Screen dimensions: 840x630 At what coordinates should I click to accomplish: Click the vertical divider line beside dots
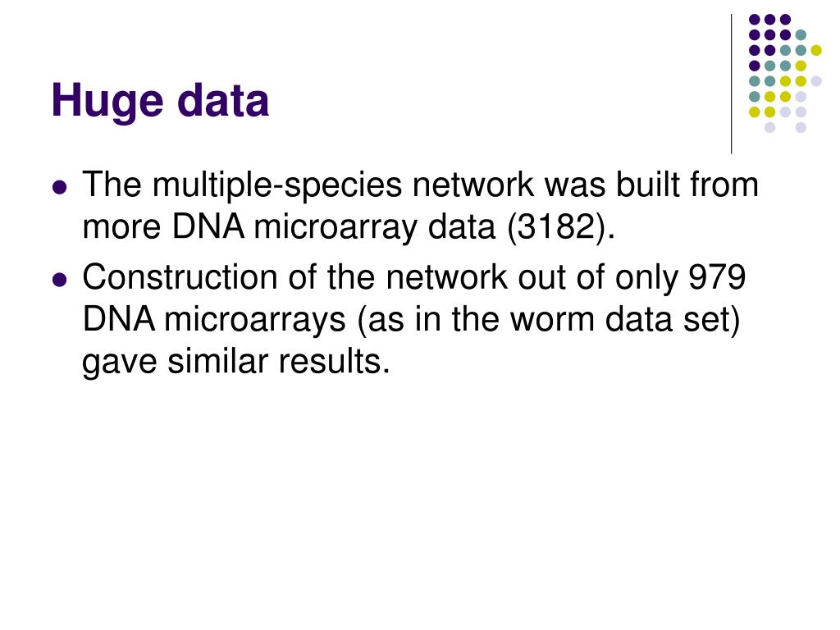pos(731,84)
